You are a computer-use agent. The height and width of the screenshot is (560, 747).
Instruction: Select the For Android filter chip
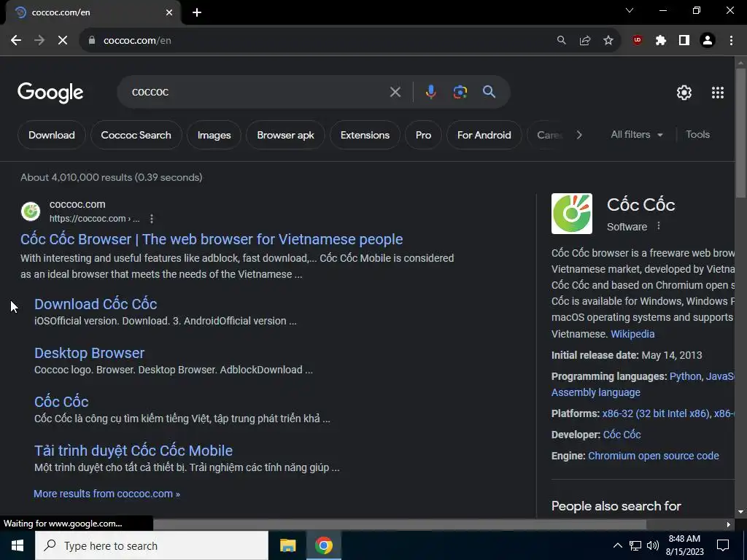[x=484, y=135]
